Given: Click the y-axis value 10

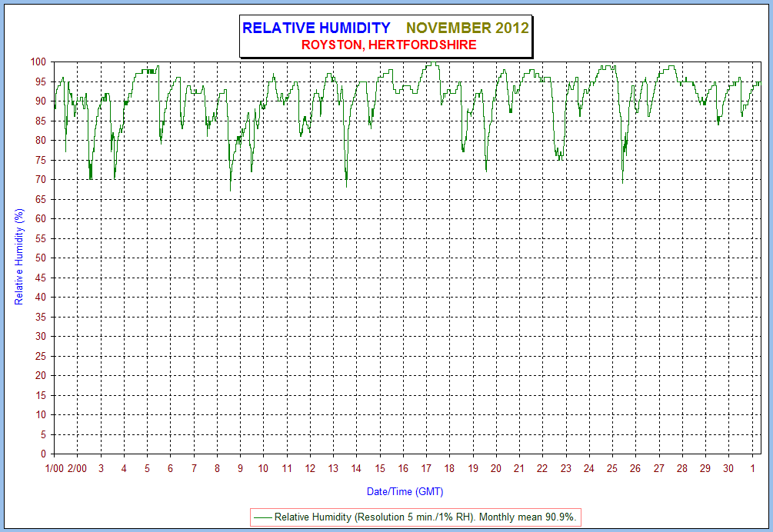Looking at the screenshot, I should (41, 415).
